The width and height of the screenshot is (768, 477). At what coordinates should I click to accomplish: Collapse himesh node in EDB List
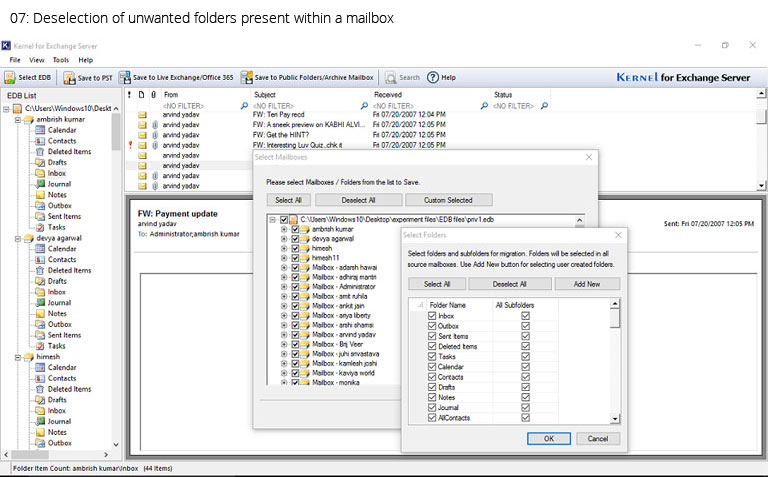18,358
